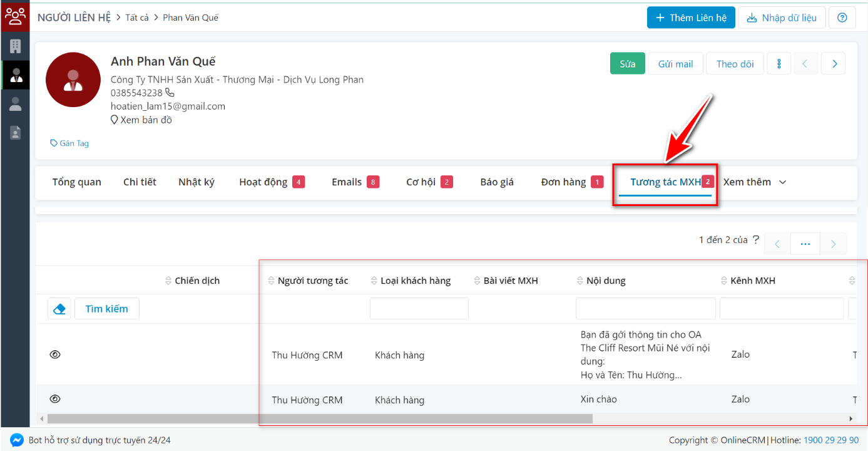The height and width of the screenshot is (451, 868).
Task: Switch to the Emails tab
Action: (x=346, y=182)
